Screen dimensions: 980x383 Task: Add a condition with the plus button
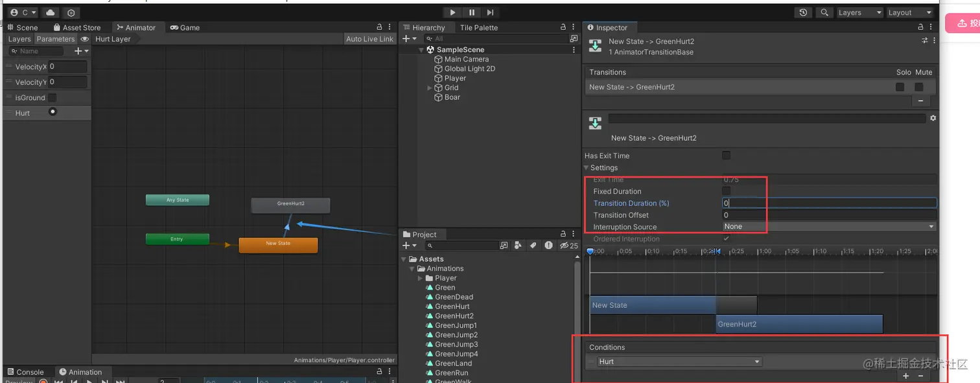pos(905,376)
